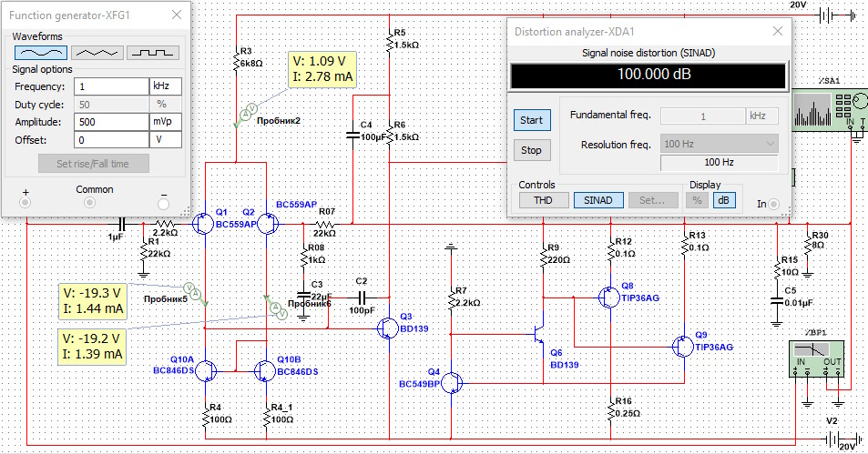Toggle display units to dB
This screenshot has width=868, height=454.
724,200
